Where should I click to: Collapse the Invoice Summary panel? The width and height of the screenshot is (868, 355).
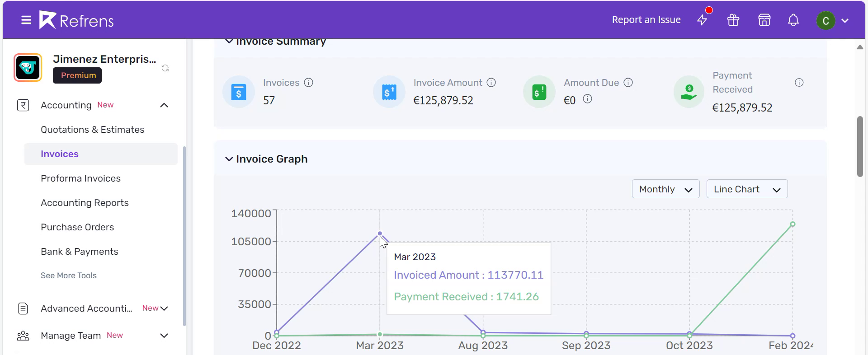(x=229, y=41)
